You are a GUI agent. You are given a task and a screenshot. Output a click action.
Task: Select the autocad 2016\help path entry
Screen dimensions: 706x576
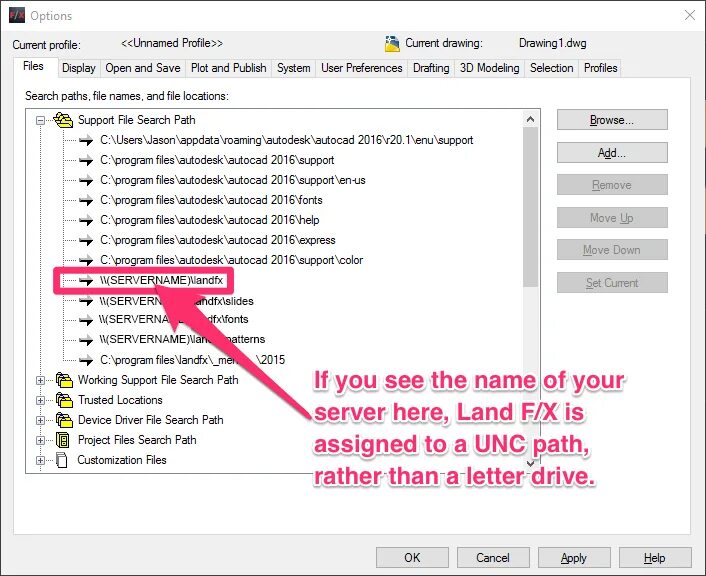tap(209, 220)
